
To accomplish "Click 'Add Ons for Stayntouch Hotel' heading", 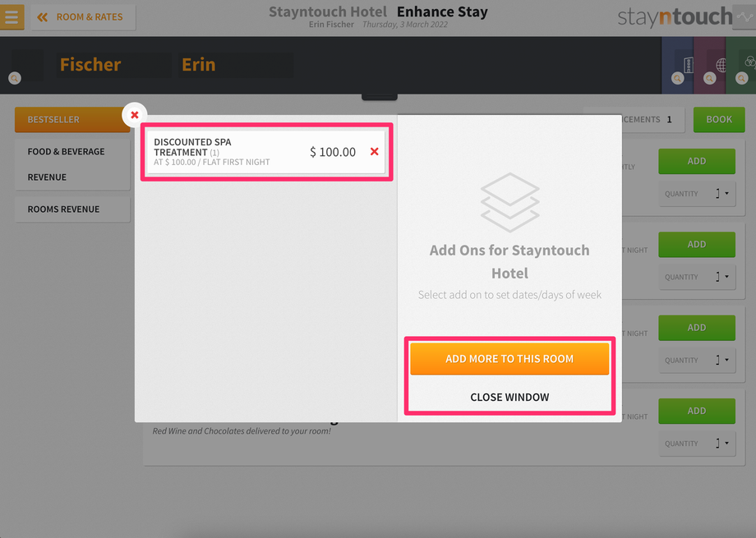I will click(509, 262).
